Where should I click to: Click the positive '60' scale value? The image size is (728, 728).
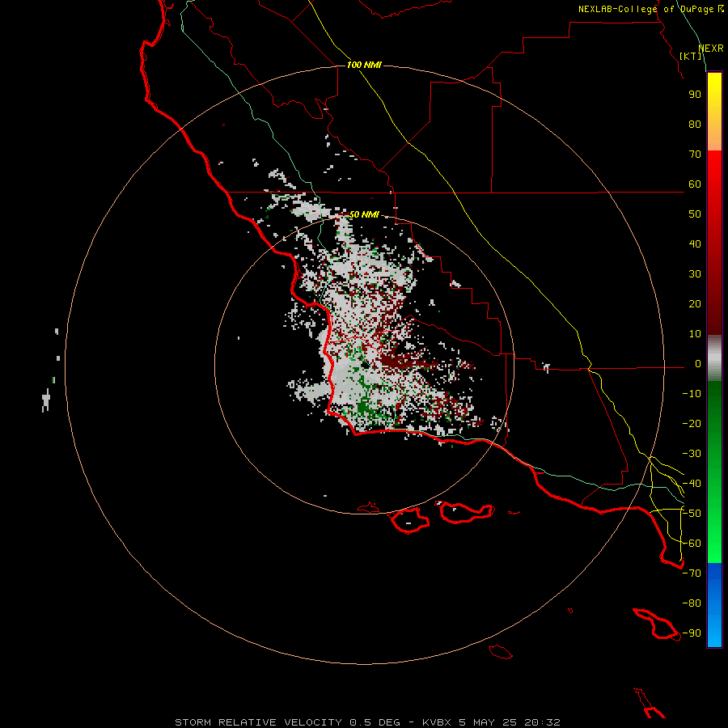pos(695,184)
